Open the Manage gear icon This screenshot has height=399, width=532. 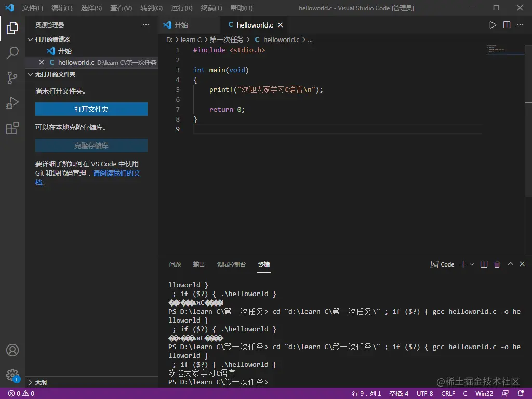pyautogui.click(x=12, y=375)
